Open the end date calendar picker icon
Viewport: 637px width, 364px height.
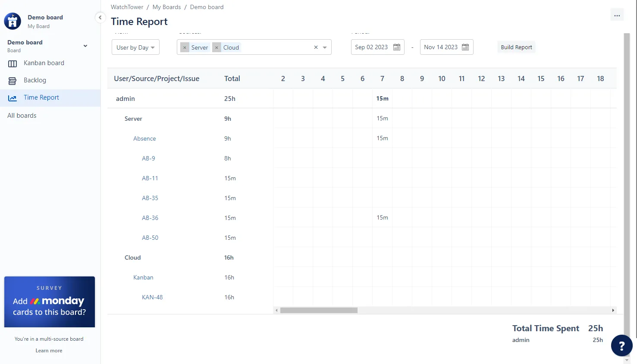[x=465, y=47]
